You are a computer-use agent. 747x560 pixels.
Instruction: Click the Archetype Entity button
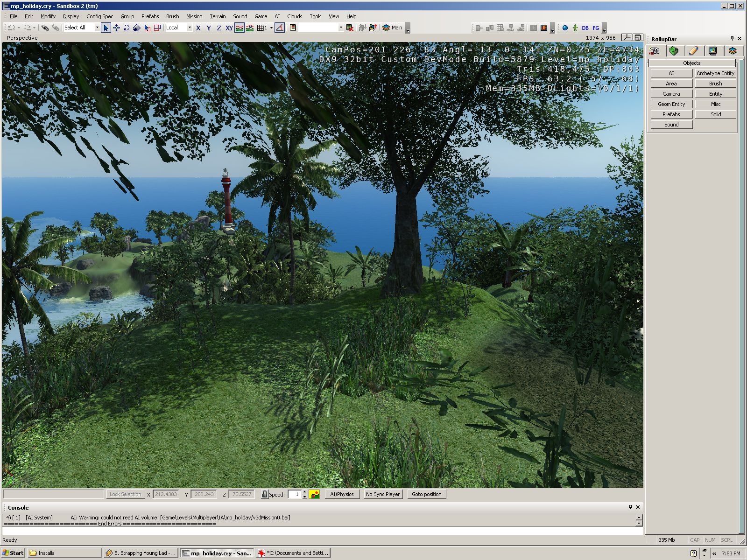pos(715,73)
